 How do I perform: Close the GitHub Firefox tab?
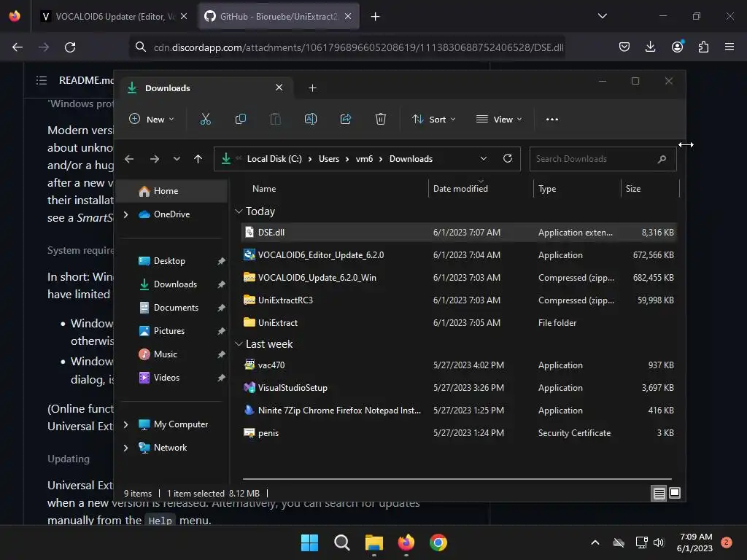(348, 16)
